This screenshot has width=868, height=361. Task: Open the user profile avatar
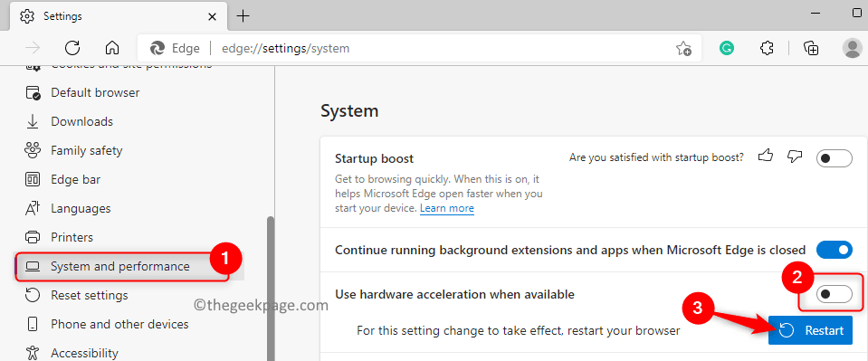click(x=852, y=48)
